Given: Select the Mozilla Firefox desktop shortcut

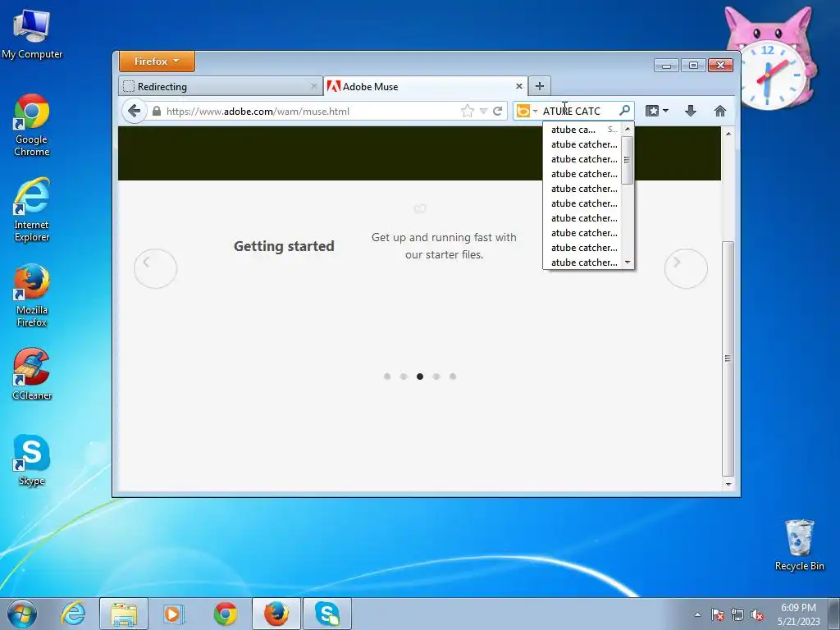Looking at the screenshot, I should (x=32, y=295).
